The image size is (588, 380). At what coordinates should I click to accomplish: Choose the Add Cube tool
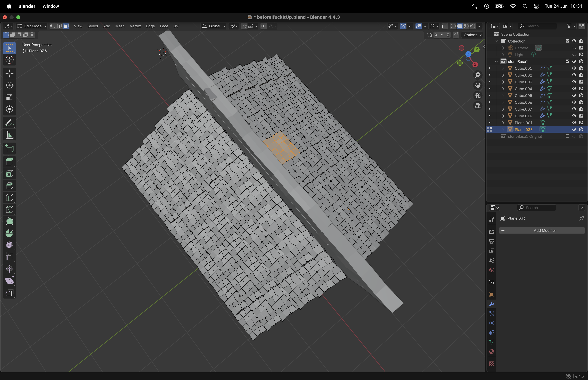[x=9, y=148]
